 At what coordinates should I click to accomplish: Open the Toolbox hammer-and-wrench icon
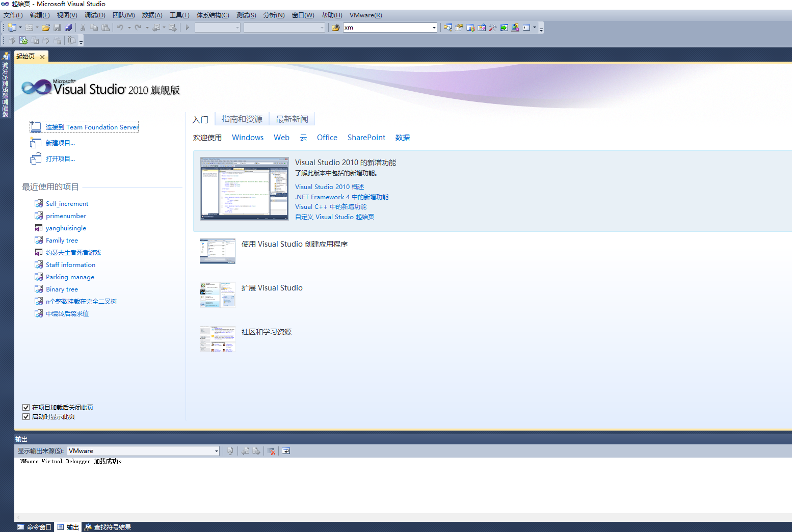pos(492,28)
